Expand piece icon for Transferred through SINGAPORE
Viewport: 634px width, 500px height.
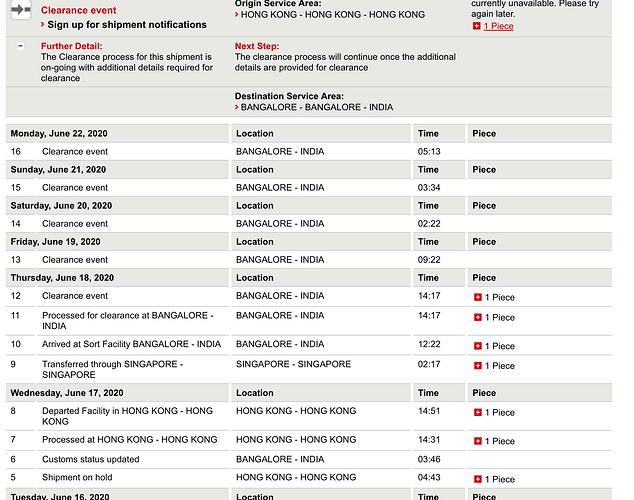(478, 365)
